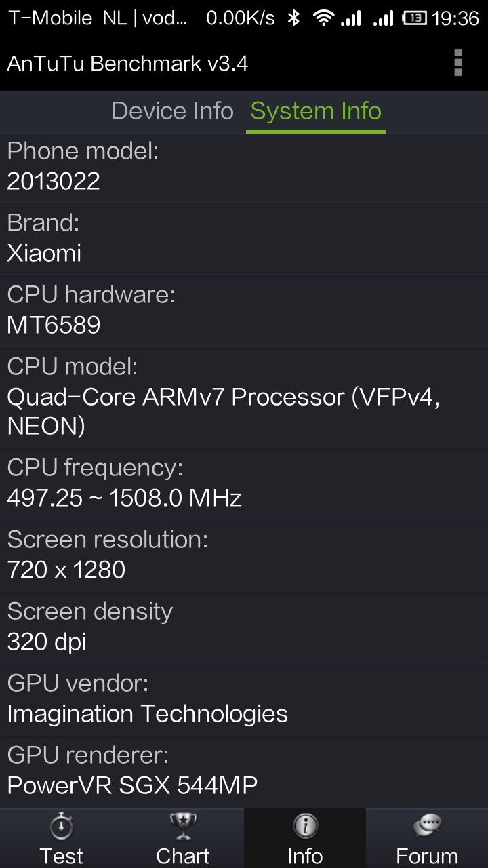Viewport: 488px width, 868px height.
Task: Select the CPU hardware MT6589 row
Action: tap(244, 311)
